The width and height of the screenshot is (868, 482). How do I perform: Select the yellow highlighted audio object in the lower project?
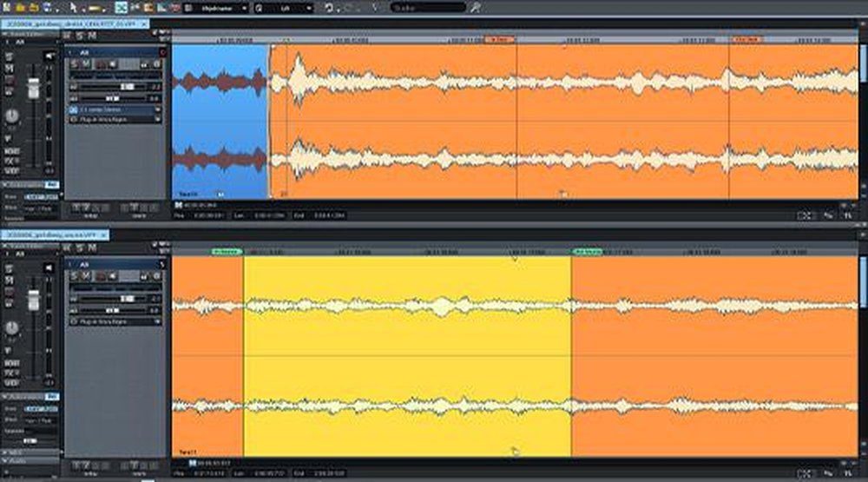[x=407, y=356]
